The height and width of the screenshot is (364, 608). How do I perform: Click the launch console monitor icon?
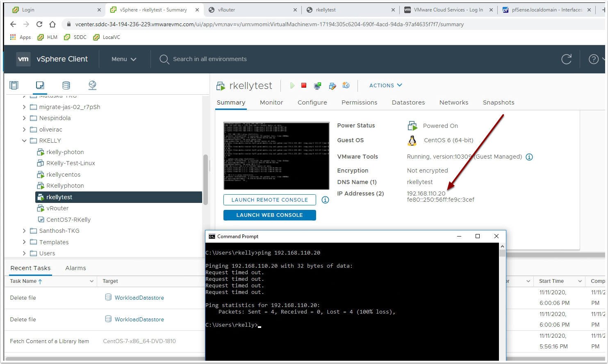[x=317, y=86]
